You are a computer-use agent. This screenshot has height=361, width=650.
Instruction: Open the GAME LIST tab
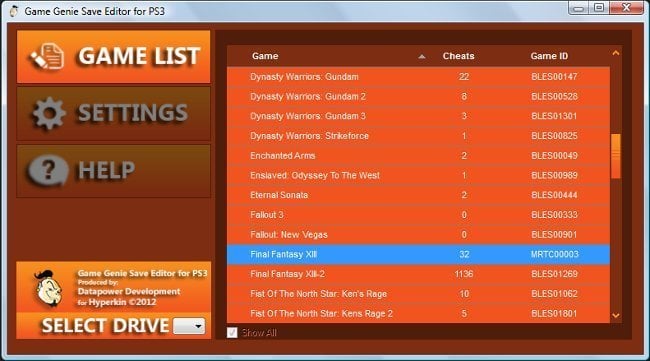(114, 56)
